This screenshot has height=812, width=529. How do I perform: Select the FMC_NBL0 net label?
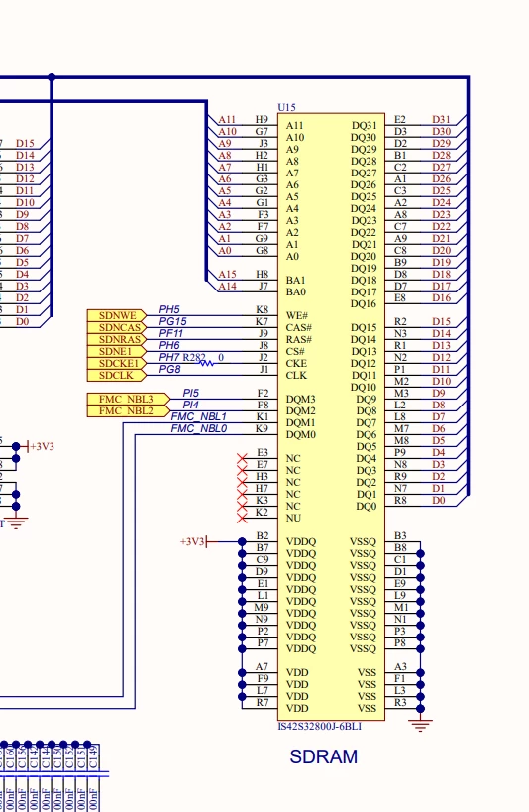point(199,428)
